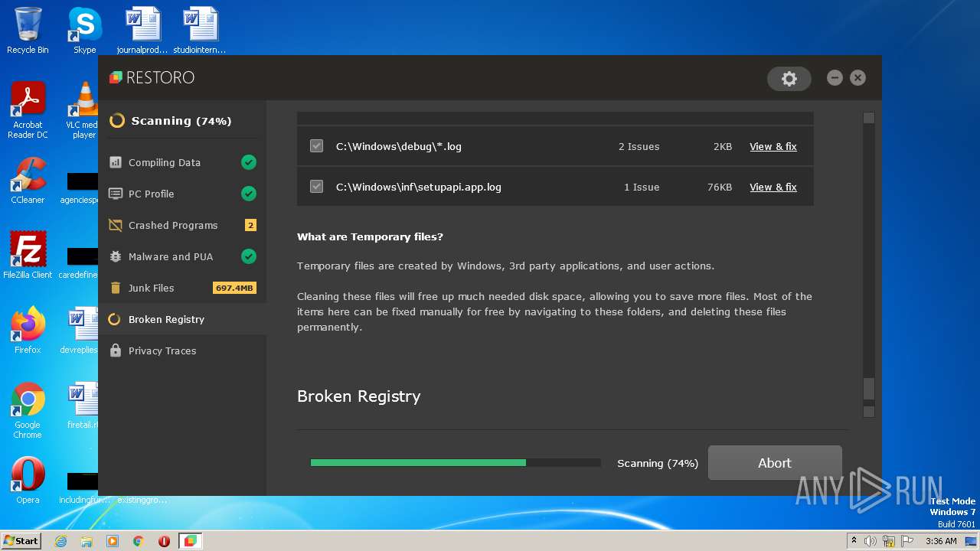Click the 1 Issue text
The height and width of the screenshot is (551, 980).
[x=642, y=187]
